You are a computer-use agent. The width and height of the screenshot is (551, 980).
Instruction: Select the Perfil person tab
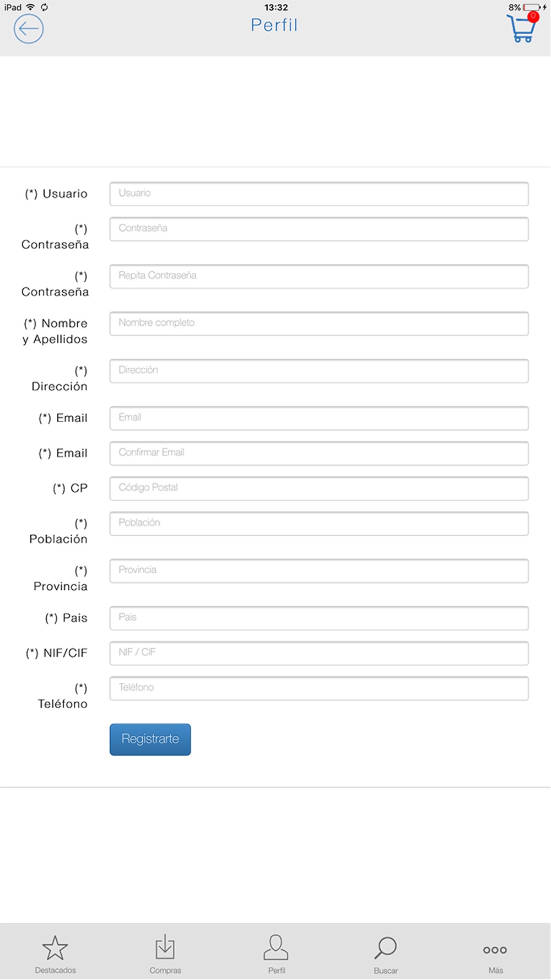[x=276, y=954]
